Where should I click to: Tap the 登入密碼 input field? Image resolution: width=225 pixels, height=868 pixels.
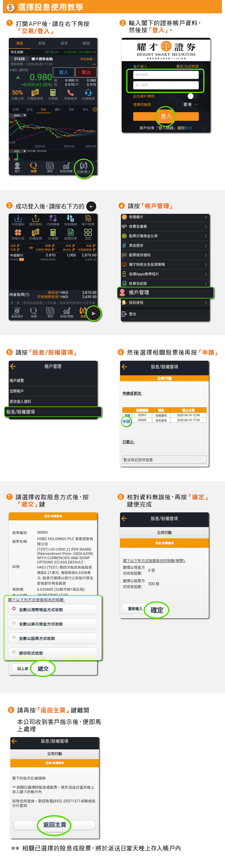(166, 85)
